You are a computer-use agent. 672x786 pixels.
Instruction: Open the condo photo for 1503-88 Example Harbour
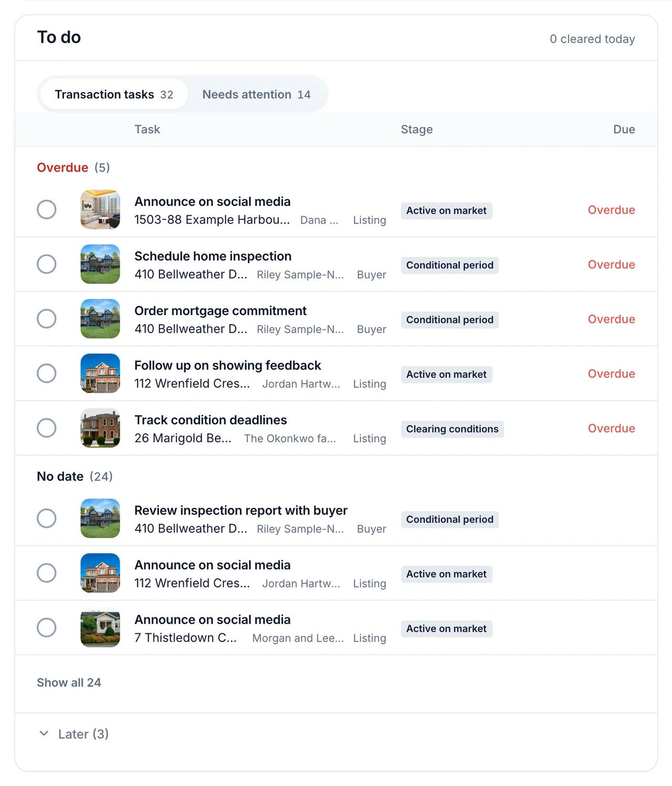coord(100,209)
